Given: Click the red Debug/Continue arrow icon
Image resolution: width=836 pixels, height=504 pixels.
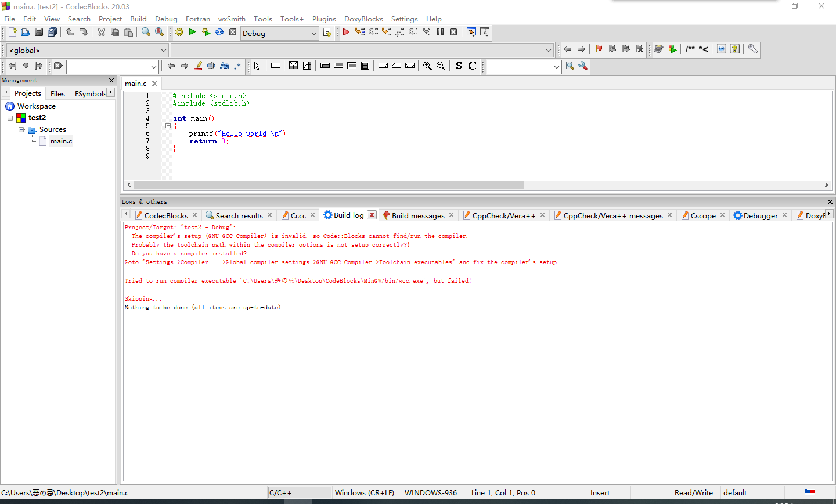Looking at the screenshot, I should pyautogui.click(x=346, y=33).
